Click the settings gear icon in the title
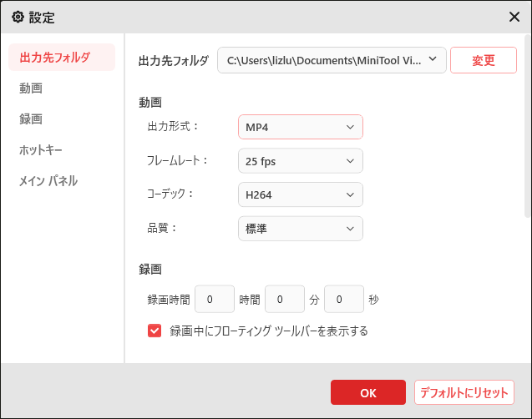The height and width of the screenshot is (419, 532). pyautogui.click(x=18, y=17)
